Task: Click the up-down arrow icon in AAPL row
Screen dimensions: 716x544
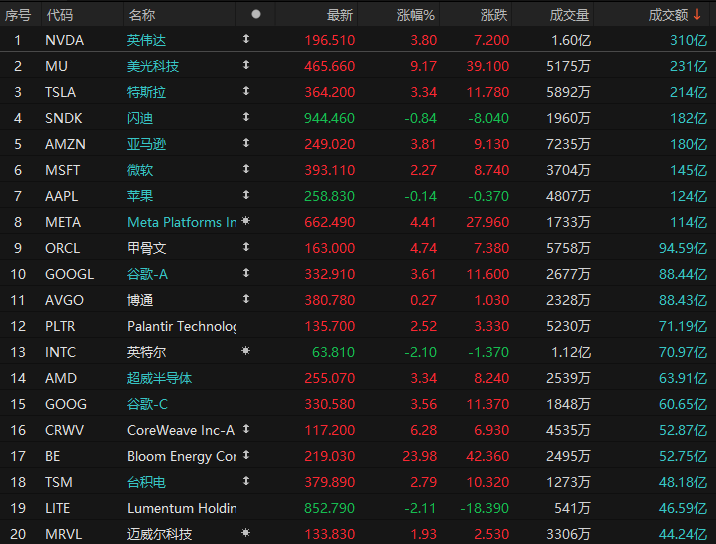Action: [246, 195]
